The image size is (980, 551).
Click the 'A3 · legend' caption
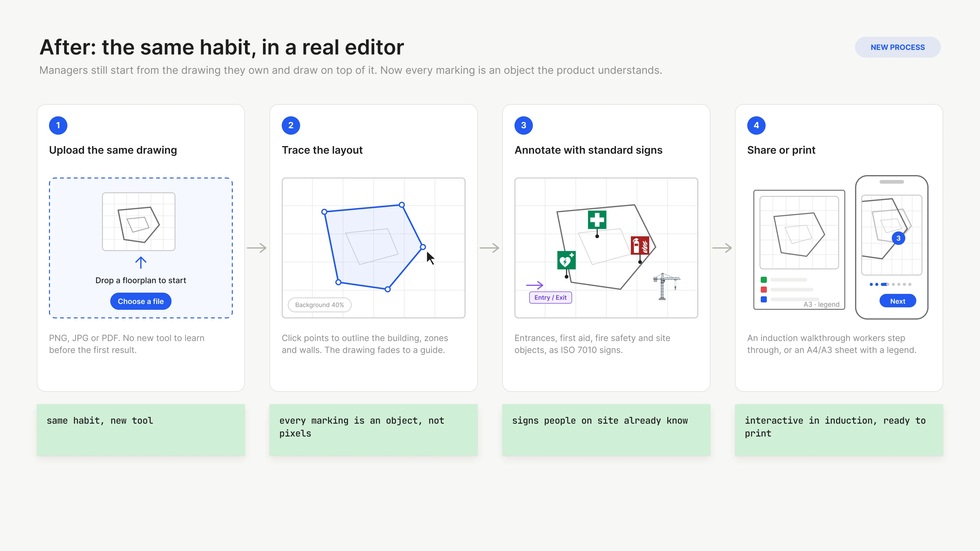(x=821, y=304)
